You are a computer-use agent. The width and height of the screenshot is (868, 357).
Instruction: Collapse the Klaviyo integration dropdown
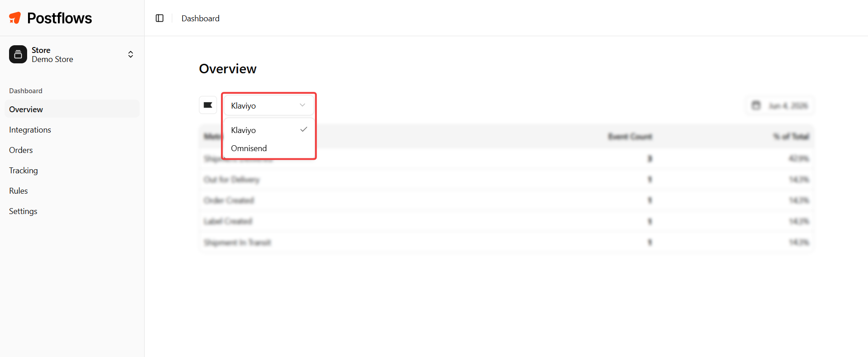pos(269,105)
